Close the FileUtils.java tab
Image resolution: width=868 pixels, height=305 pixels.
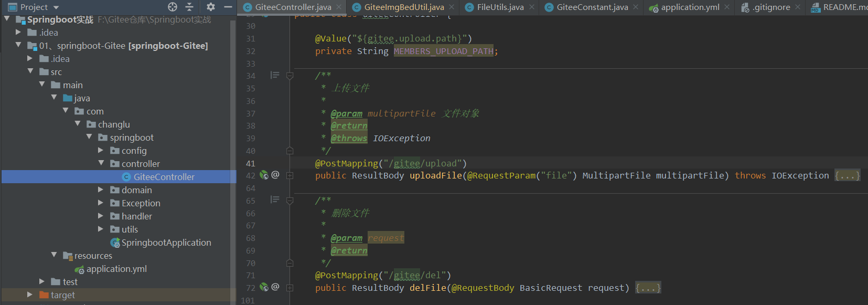tap(532, 7)
